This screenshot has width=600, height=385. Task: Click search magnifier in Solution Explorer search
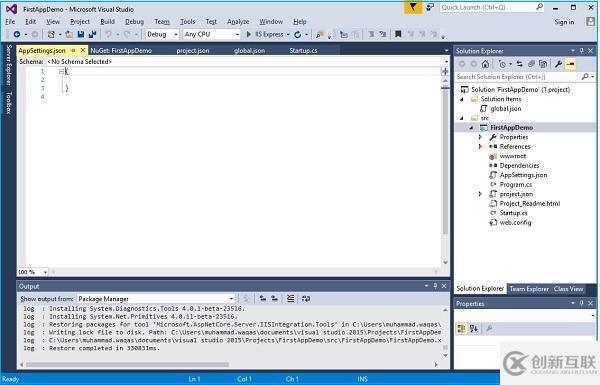[585, 77]
